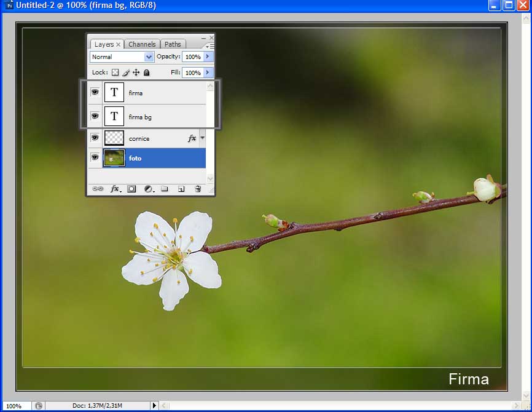Lock transparent pixels icon
The height and width of the screenshot is (412, 532).
click(115, 73)
